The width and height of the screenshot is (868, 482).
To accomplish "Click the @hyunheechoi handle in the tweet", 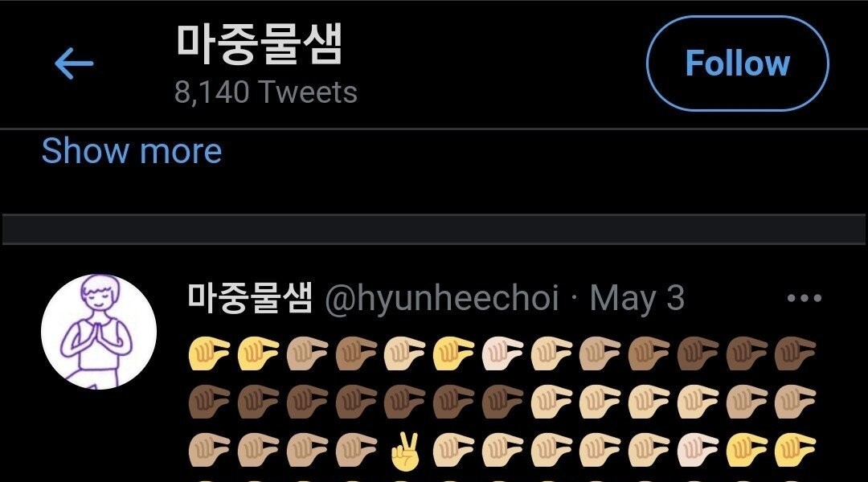I will click(441, 299).
